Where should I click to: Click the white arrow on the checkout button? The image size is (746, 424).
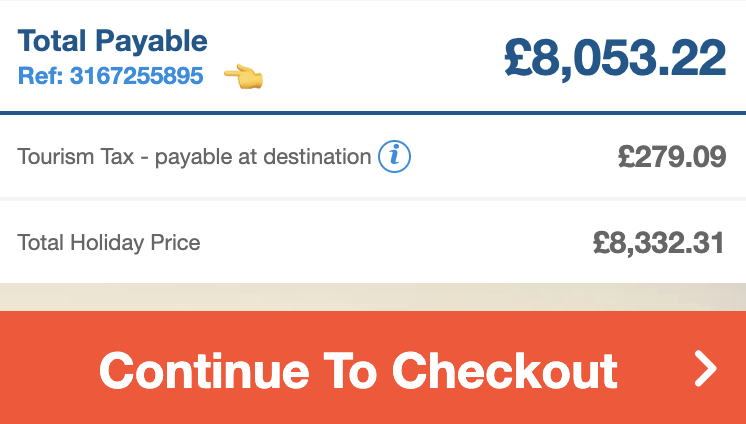click(x=706, y=369)
